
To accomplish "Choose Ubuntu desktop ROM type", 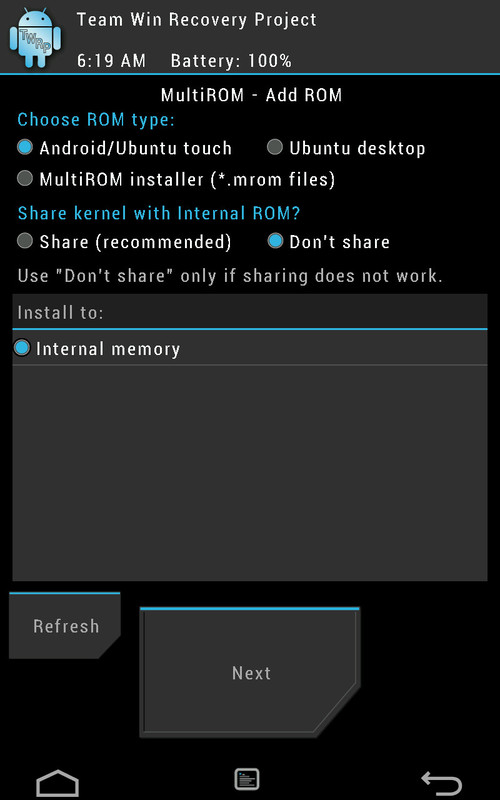I will point(346,148).
